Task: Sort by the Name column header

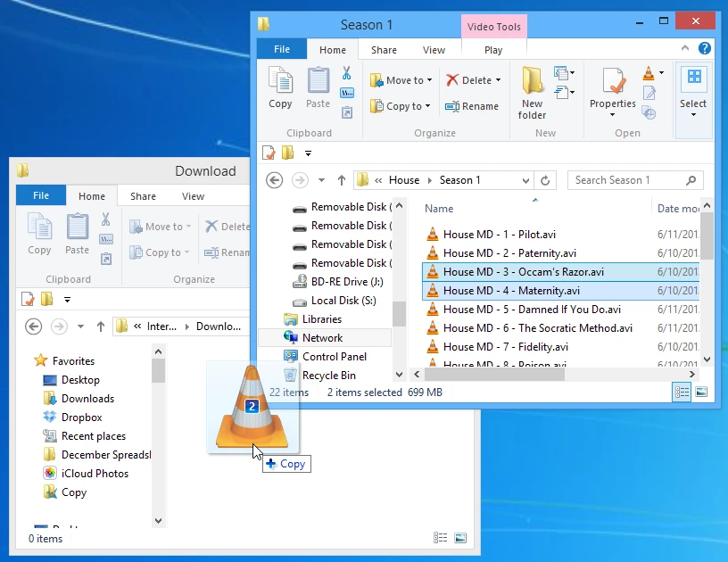Action: click(439, 209)
